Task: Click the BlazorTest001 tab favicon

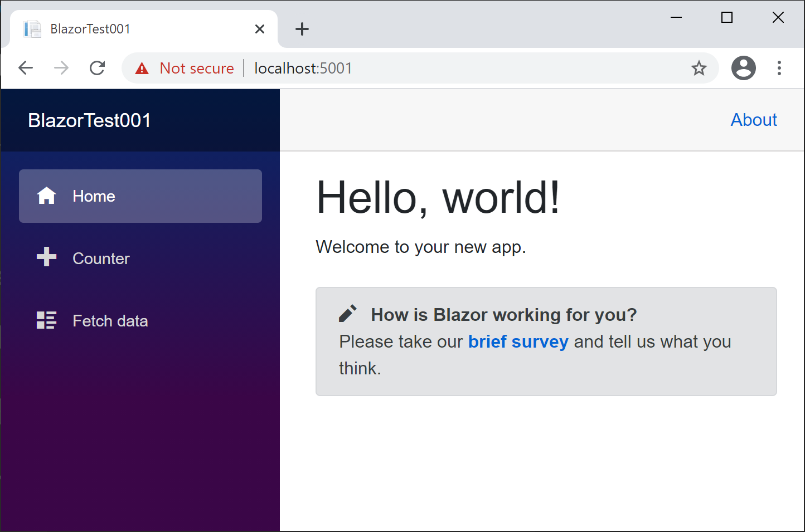Action: [32, 29]
